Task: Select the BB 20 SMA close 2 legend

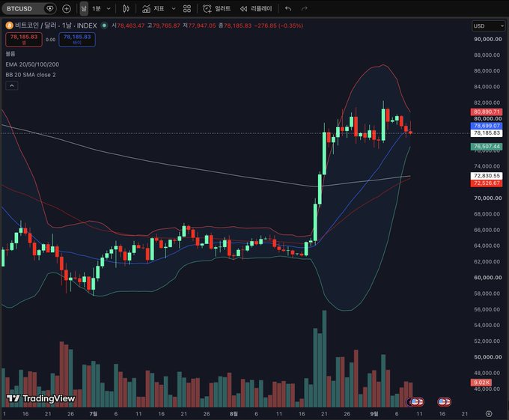Action: click(31, 75)
